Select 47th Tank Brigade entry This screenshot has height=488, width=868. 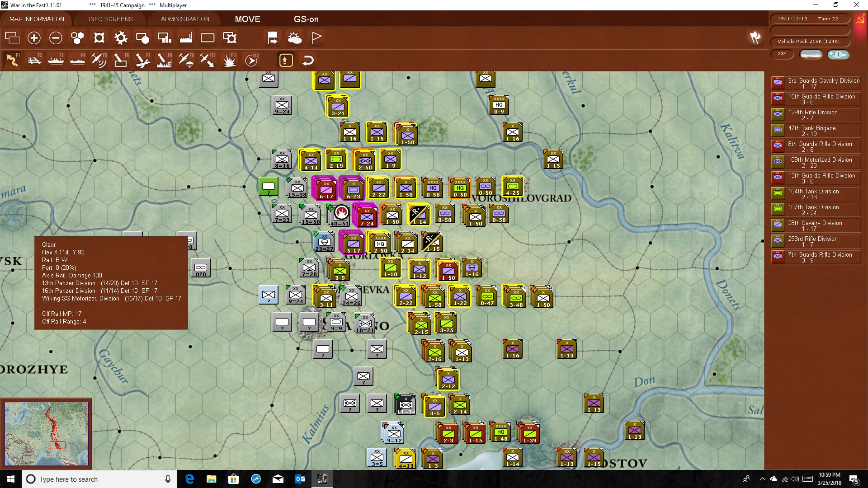[816, 131]
